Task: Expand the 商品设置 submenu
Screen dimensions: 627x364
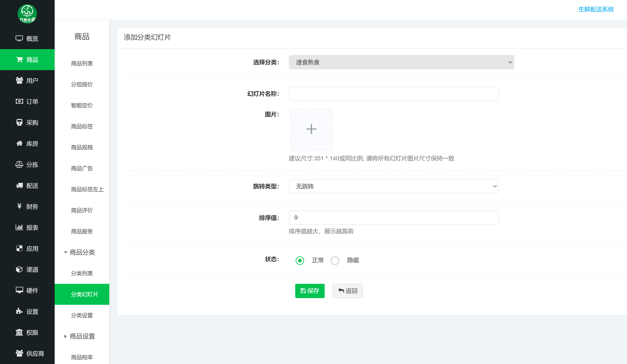Action: pos(82,337)
